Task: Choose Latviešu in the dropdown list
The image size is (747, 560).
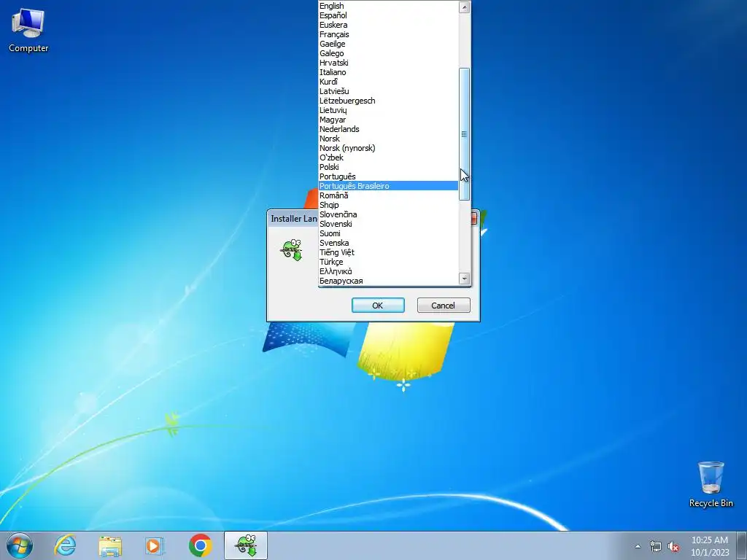Action: [388, 91]
